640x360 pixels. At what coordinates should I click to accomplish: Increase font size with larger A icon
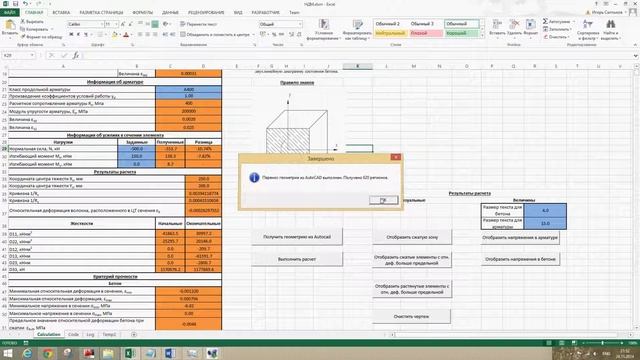[123, 24]
